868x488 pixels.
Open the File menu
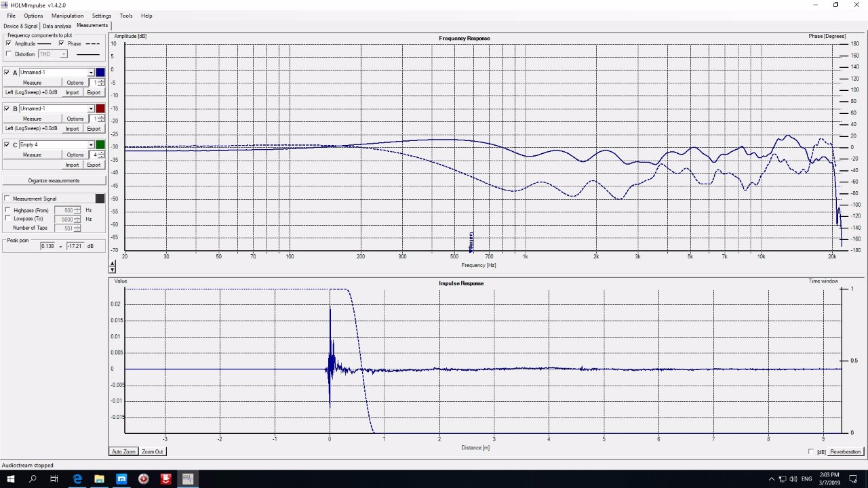[11, 16]
